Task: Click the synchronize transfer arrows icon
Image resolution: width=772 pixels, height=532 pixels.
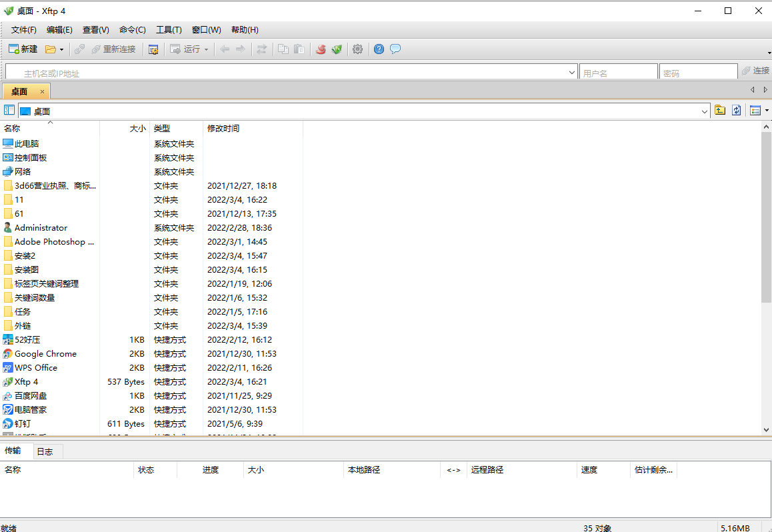Action: 261,49
